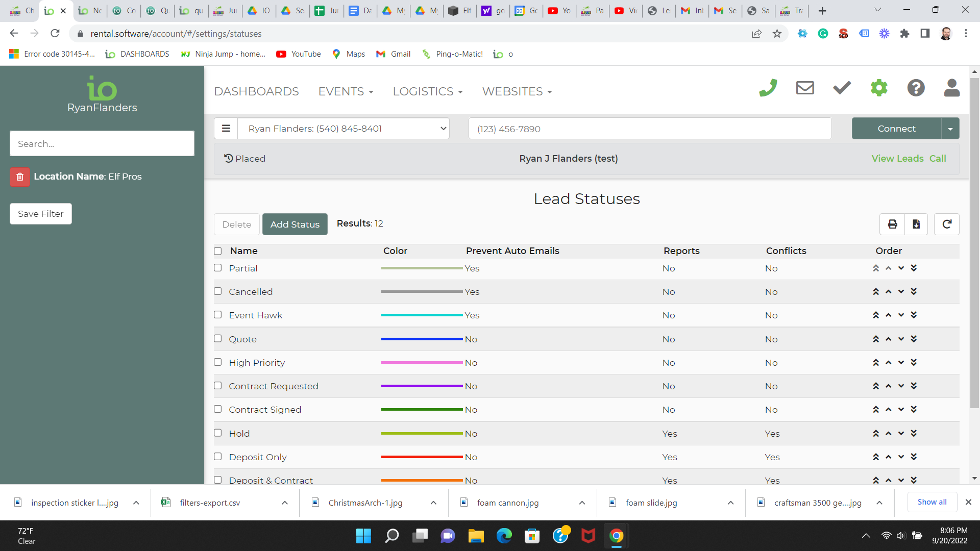Image resolution: width=980 pixels, height=551 pixels.
Task: Click the print icon above the table
Action: [x=892, y=224]
